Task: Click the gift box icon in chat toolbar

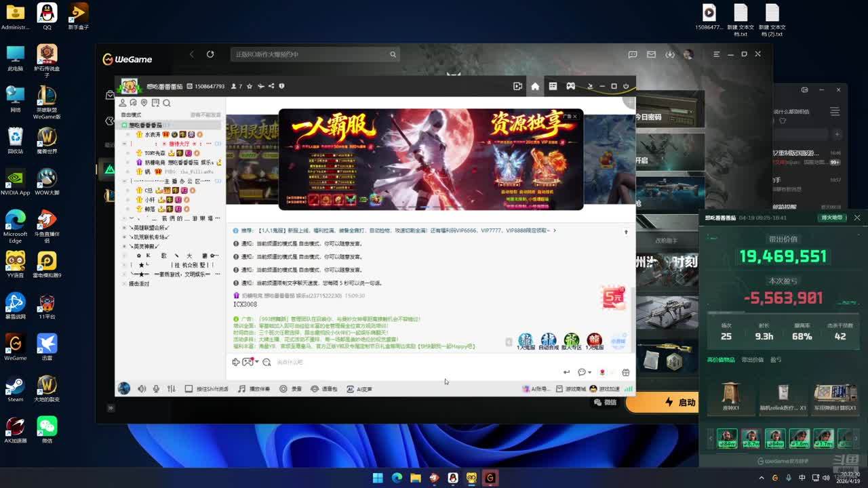Action: (625, 372)
